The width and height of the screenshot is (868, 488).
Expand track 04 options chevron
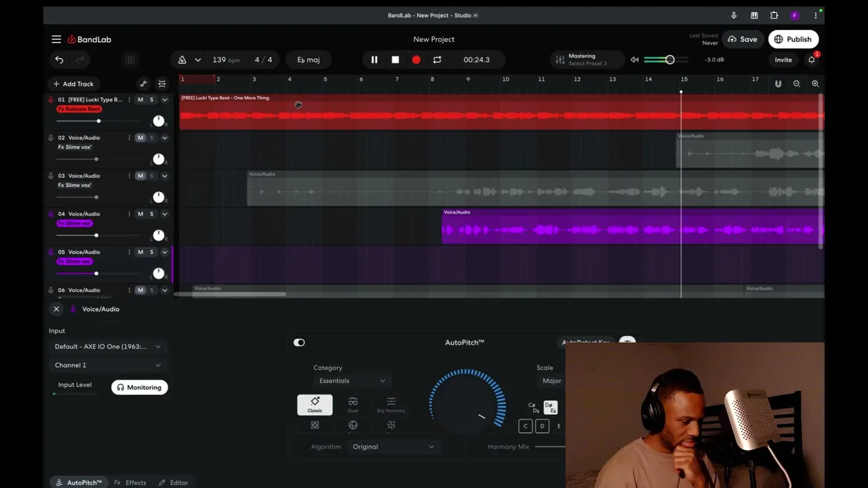[x=164, y=213]
